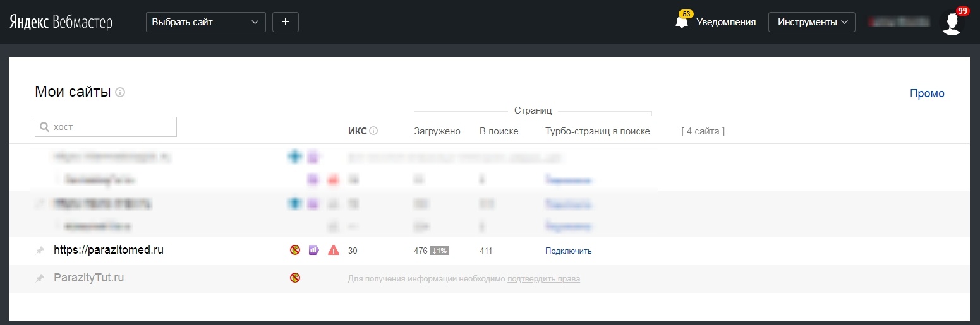This screenshot has height=325, width=980.
Task: Click Турбо-страниц в поиске column header
Action: click(x=598, y=131)
